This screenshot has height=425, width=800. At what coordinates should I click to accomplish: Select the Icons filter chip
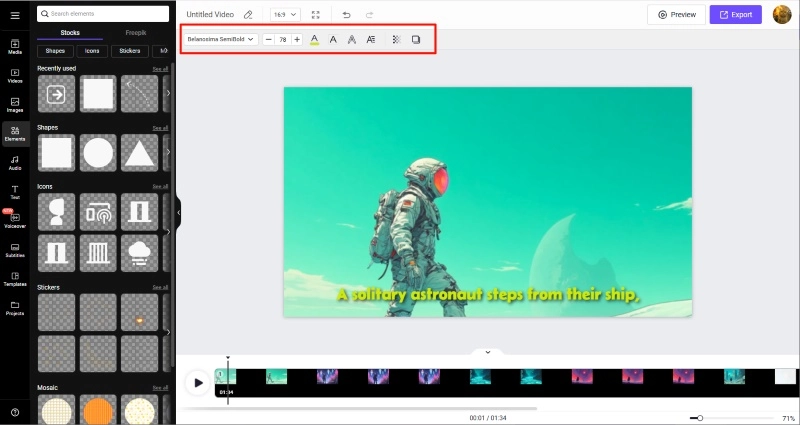coord(92,51)
